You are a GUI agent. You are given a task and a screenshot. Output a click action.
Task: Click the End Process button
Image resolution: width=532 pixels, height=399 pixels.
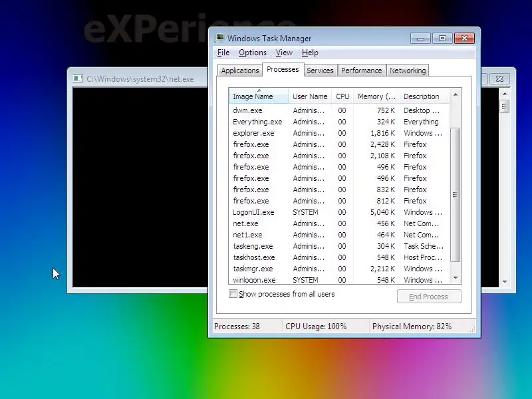click(x=429, y=297)
